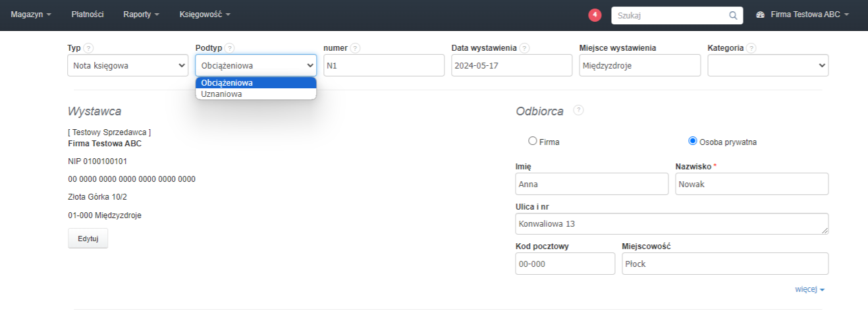Select the Firma radio button

[x=533, y=141]
